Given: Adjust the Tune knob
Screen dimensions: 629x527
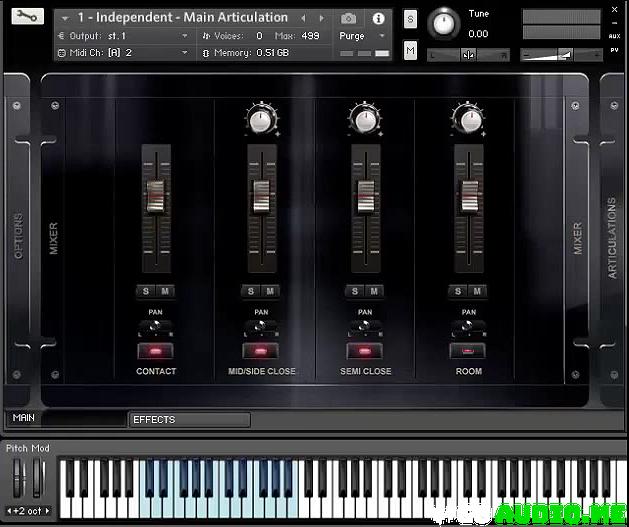Looking at the screenshot, I should tap(444, 23).
